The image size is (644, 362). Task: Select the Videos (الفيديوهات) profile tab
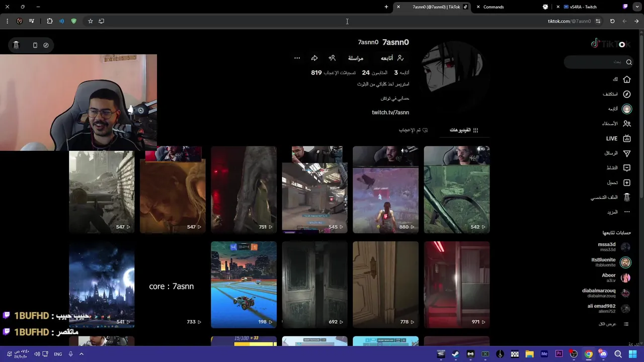pyautogui.click(x=464, y=130)
